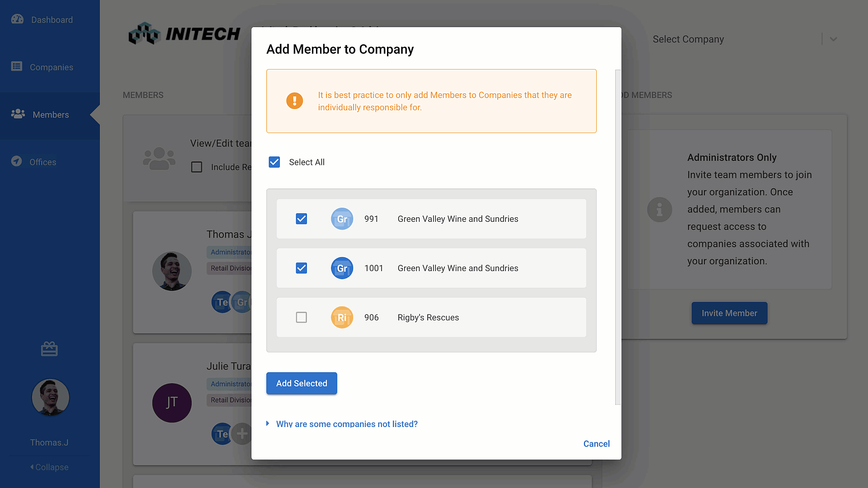The height and width of the screenshot is (488, 868).
Task: Click Green Valley Wine name in row 991
Action: pyautogui.click(x=458, y=219)
